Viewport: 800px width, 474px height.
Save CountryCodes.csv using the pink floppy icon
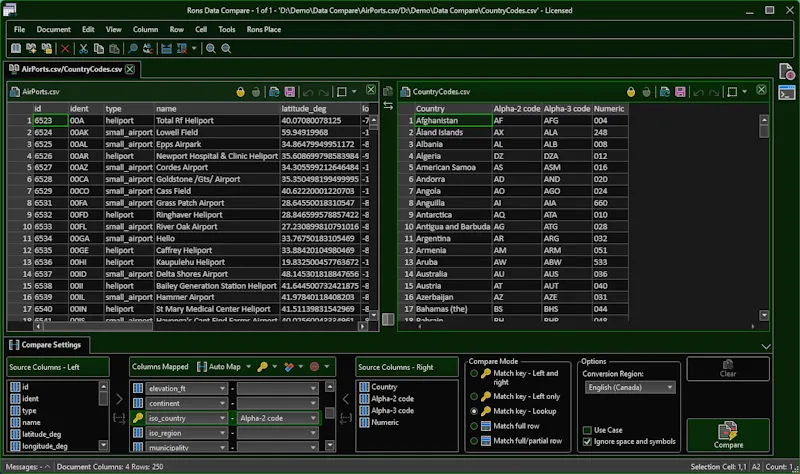pos(680,92)
